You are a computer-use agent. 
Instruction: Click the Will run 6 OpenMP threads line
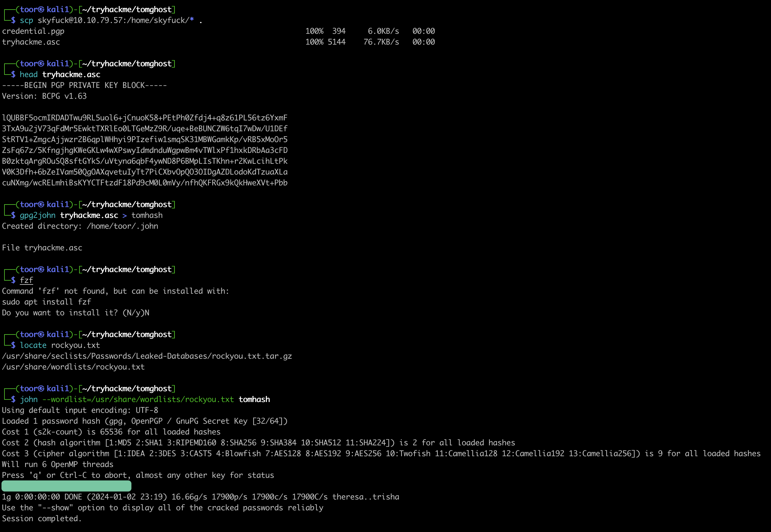tap(58, 464)
